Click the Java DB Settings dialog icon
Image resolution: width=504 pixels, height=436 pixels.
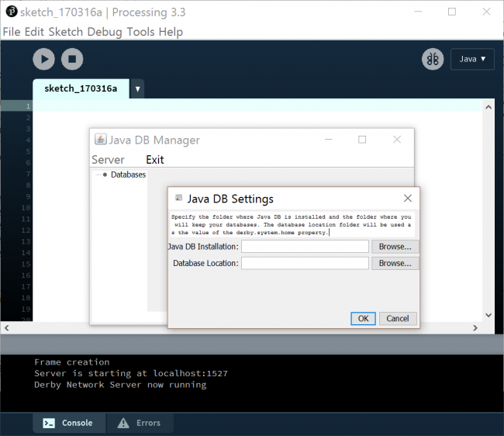click(178, 198)
